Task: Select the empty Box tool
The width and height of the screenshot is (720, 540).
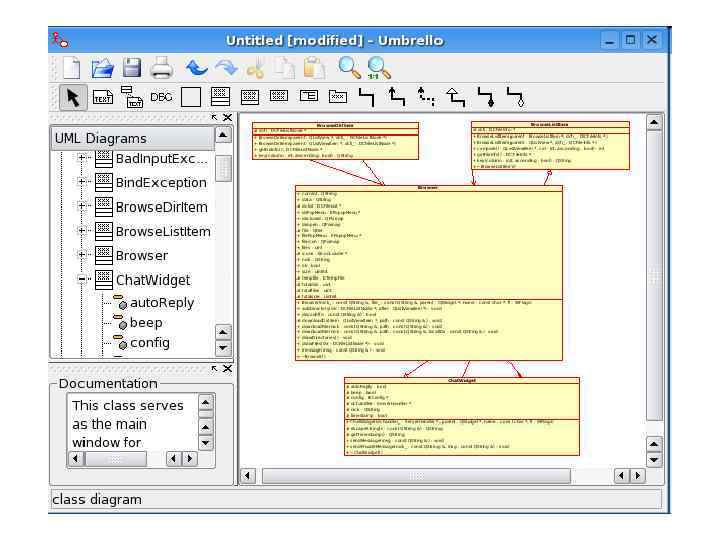Action: click(191, 97)
